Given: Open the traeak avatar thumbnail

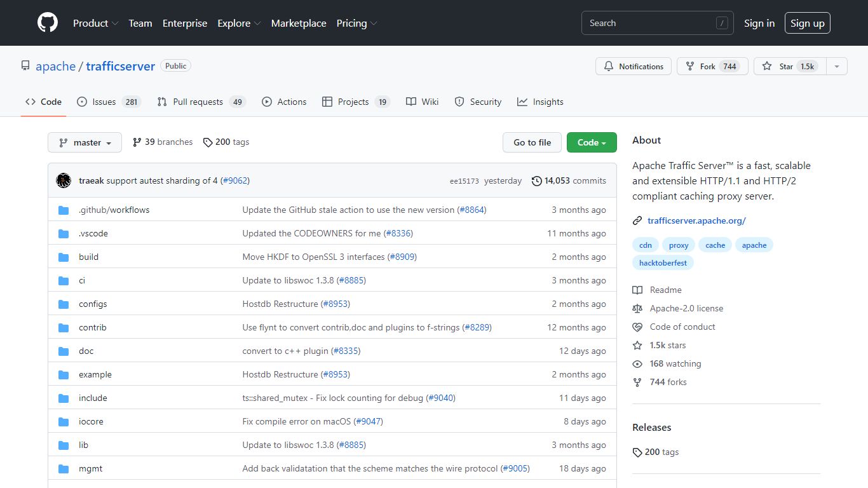Looking at the screenshot, I should 64,180.
